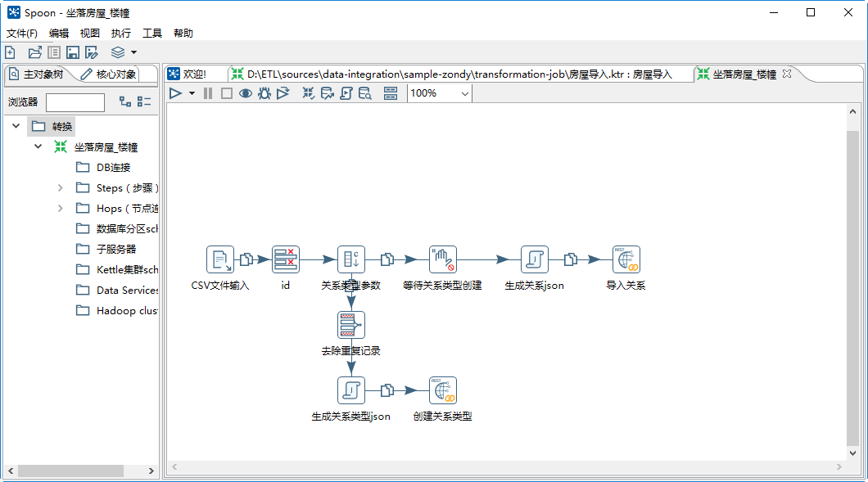Switch to the 核心对象 tab
Image resolution: width=868 pixels, height=482 pixels.
(108, 74)
